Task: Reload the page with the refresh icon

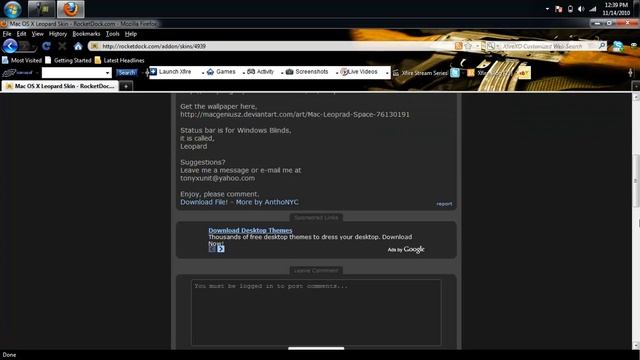Action: click(x=47, y=46)
